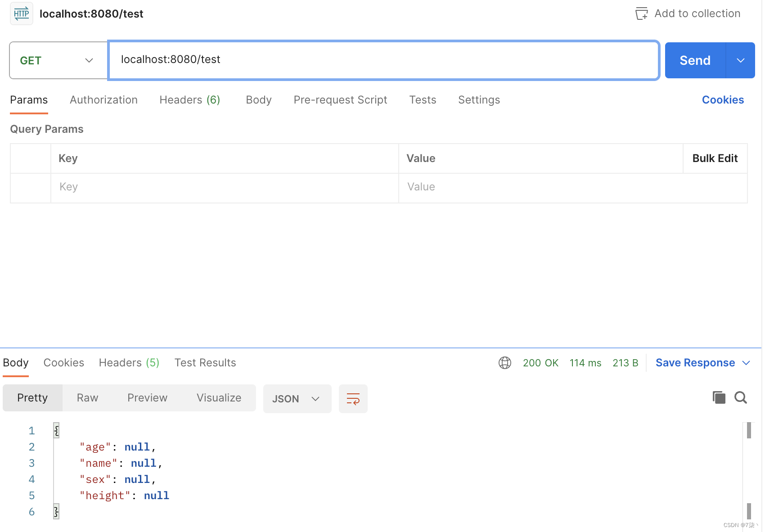Viewport: 765px width, 532px height.
Task: Click line number 6 in the response
Action: pyautogui.click(x=31, y=512)
